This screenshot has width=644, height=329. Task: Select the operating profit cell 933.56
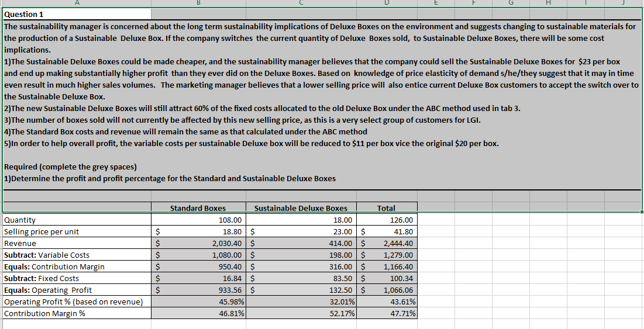(x=198, y=290)
